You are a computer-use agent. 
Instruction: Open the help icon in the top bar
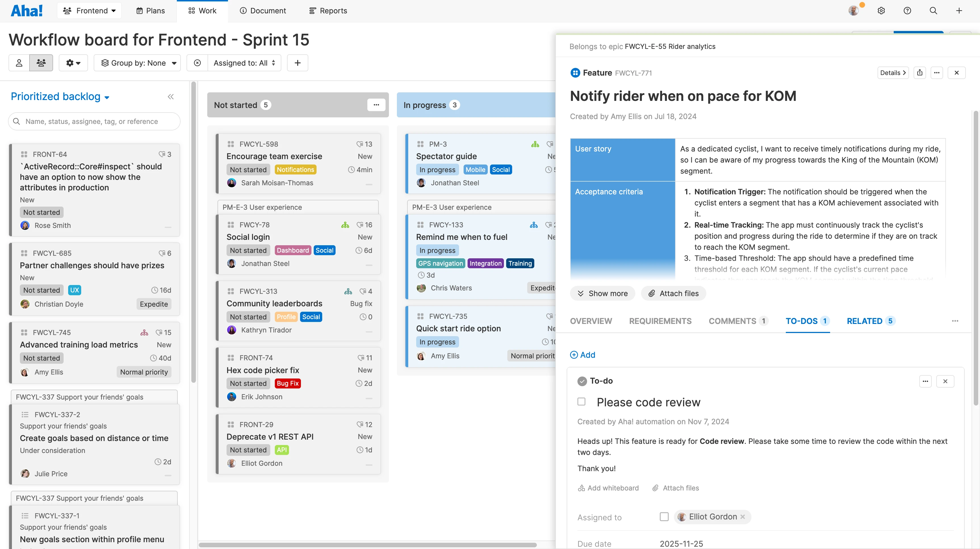(907, 10)
